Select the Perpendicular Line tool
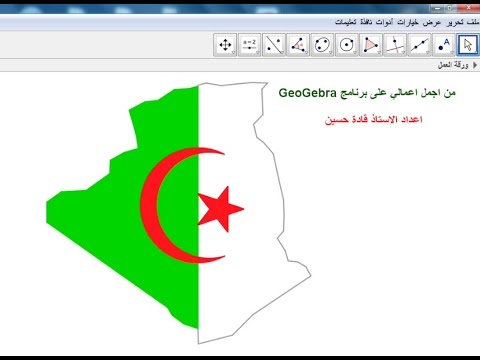 point(395,45)
